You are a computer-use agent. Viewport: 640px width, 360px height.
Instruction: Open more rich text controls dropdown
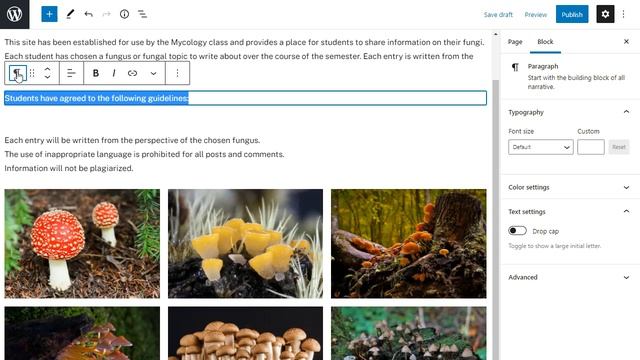(x=153, y=73)
